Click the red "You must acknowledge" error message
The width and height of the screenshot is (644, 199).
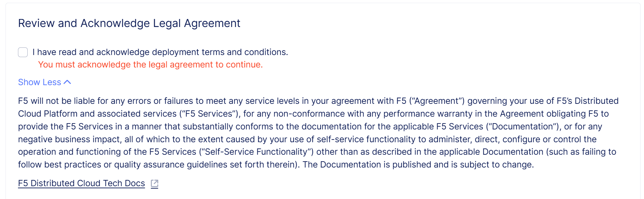click(150, 65)
